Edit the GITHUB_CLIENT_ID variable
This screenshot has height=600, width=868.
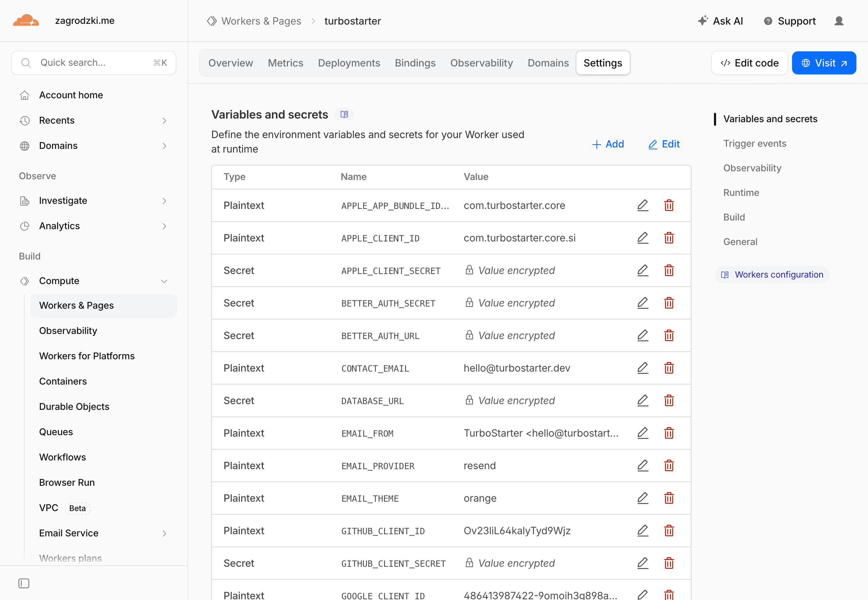click(x=643, y=531)
